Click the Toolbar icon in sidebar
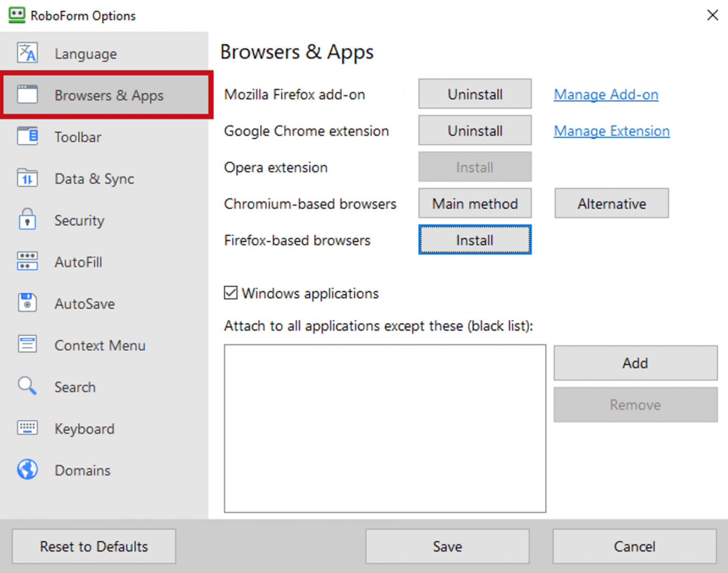 pyautogui.click(x=27, y=137)
